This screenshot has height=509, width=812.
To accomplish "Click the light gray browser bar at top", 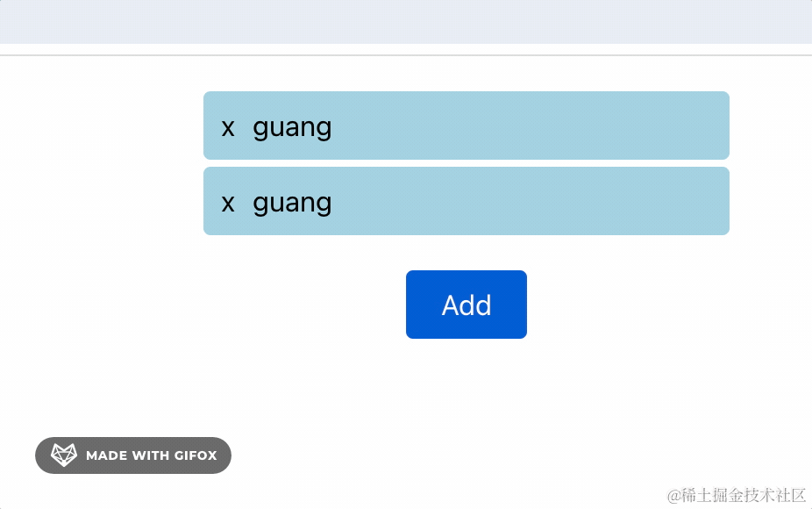I will coord(406,22).
